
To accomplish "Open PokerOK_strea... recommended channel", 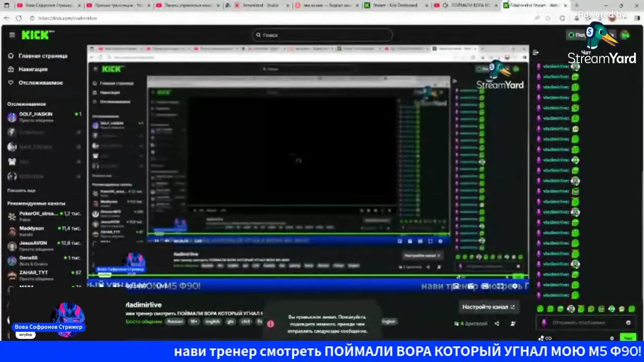I will (44, 216).
